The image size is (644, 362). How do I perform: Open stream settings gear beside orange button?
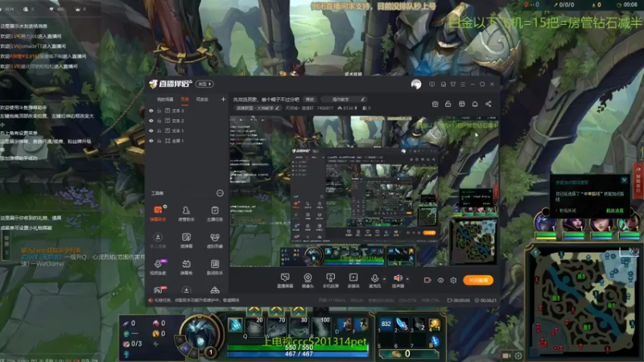click(x=453, y=280)
